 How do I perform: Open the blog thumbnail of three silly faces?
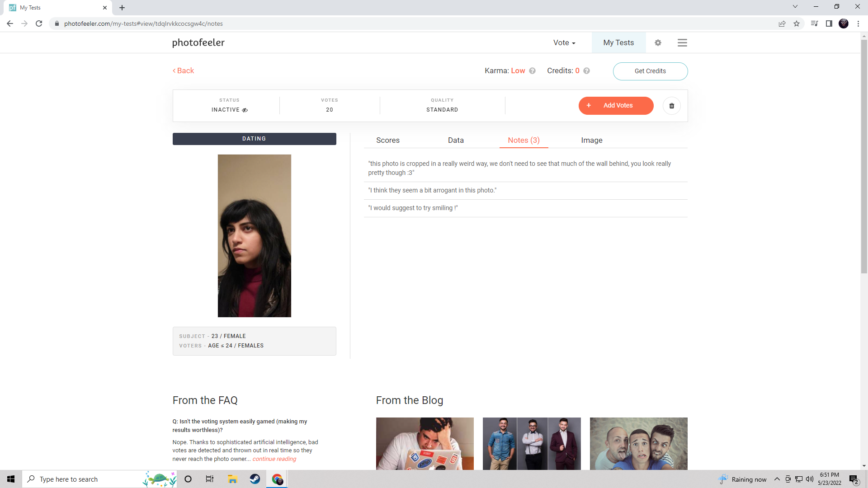(638, 443)
